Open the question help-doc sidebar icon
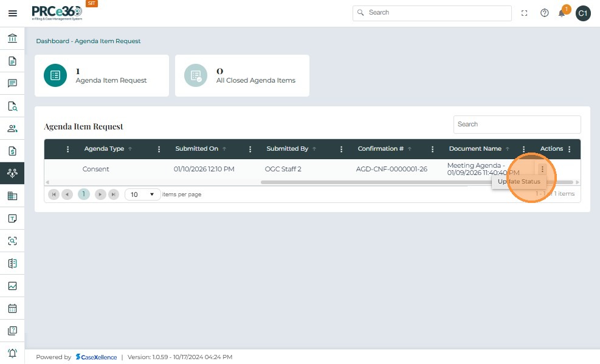 click(x=12, y=331)
